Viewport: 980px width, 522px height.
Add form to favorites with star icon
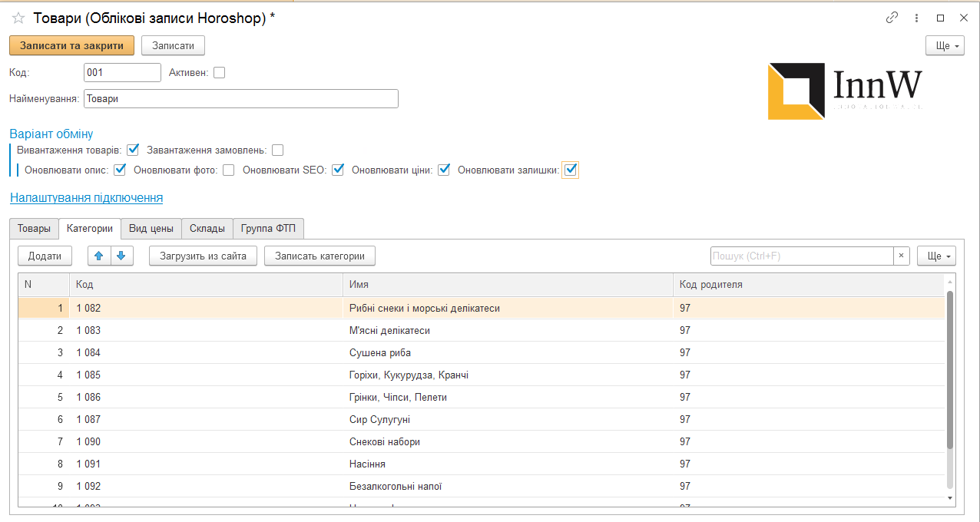tap(18, 18)
